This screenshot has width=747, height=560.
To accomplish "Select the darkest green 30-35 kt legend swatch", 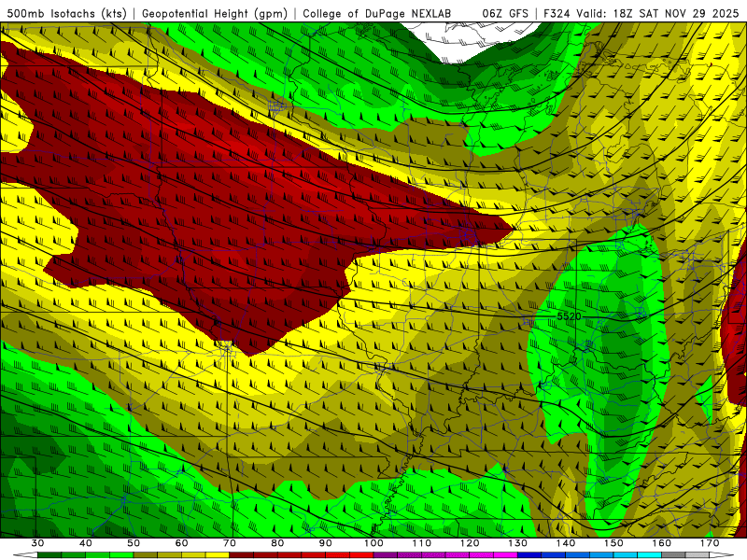I will point(49,555).
